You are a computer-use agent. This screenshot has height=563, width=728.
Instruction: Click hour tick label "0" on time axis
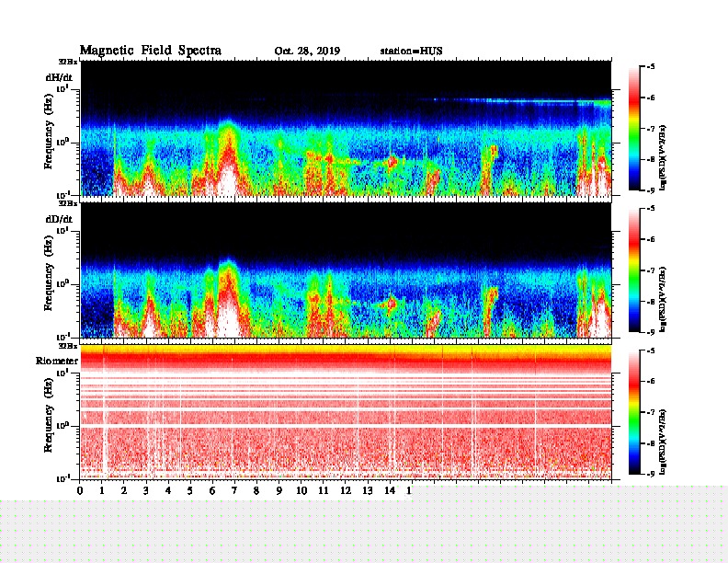(x=80, y=490)
